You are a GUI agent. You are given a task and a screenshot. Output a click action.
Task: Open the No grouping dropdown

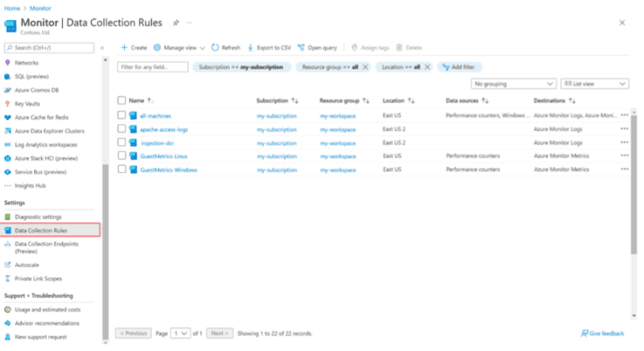click(513, 84)
